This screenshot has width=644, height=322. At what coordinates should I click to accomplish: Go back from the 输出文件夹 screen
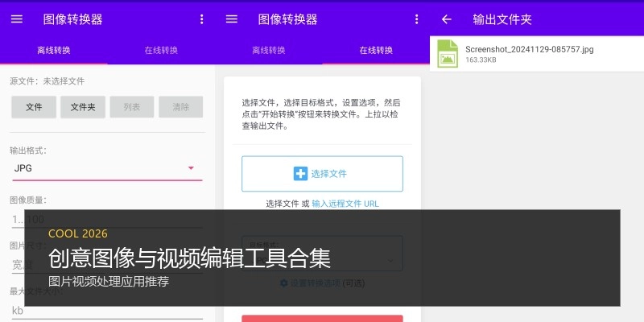447,19
